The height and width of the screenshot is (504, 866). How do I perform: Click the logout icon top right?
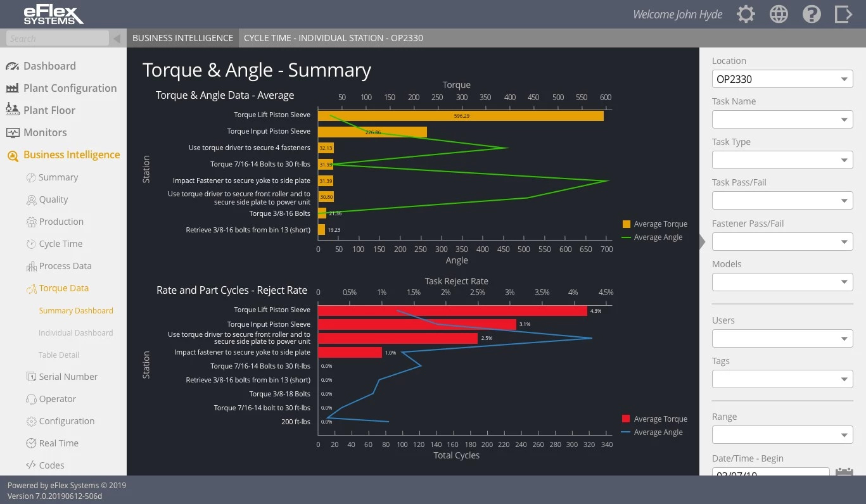(x=844, y=13)
